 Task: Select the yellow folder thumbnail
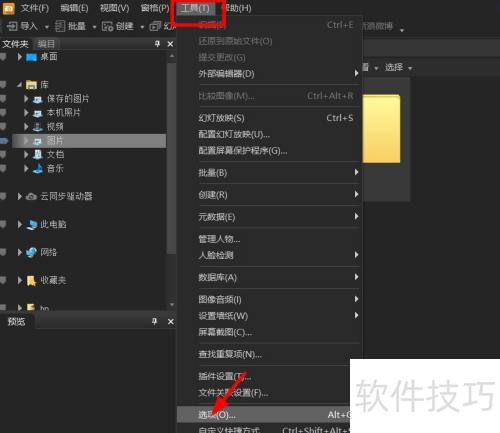[381, 129]
